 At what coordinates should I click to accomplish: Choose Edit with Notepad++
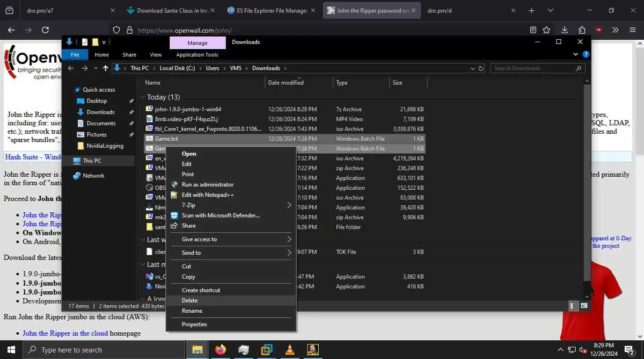(x=231, y=195)
